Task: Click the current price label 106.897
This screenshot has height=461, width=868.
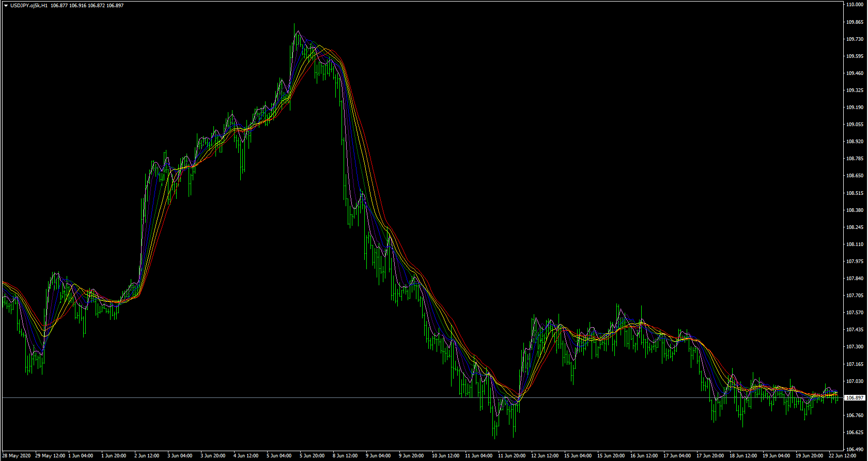Action: [855, 398]
